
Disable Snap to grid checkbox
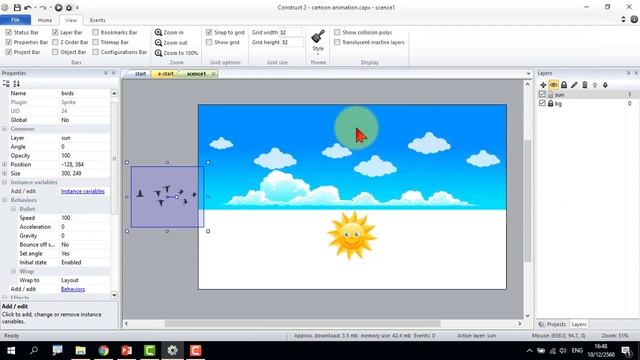tap(209, 32)
